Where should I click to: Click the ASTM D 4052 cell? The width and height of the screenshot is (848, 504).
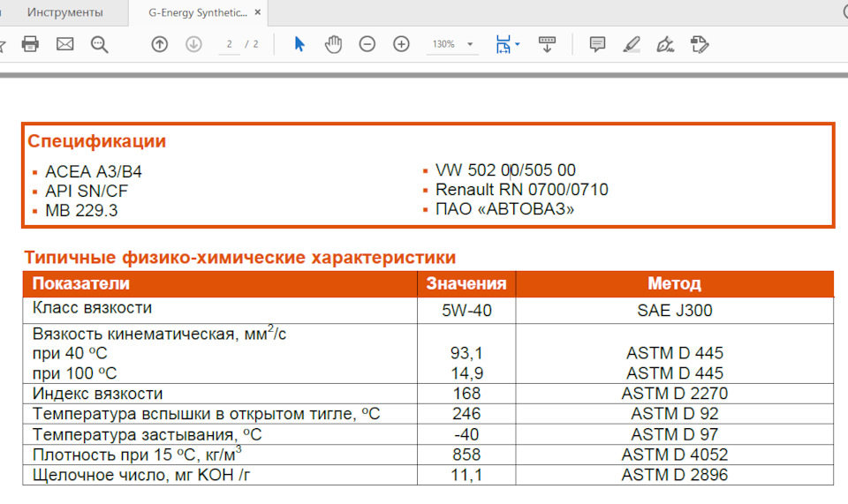pyautogui.click(x=674, y=455)
